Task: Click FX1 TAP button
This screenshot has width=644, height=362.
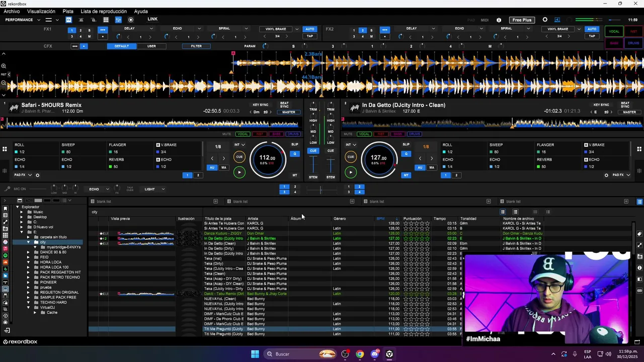Action: click(x=310, y=36)
